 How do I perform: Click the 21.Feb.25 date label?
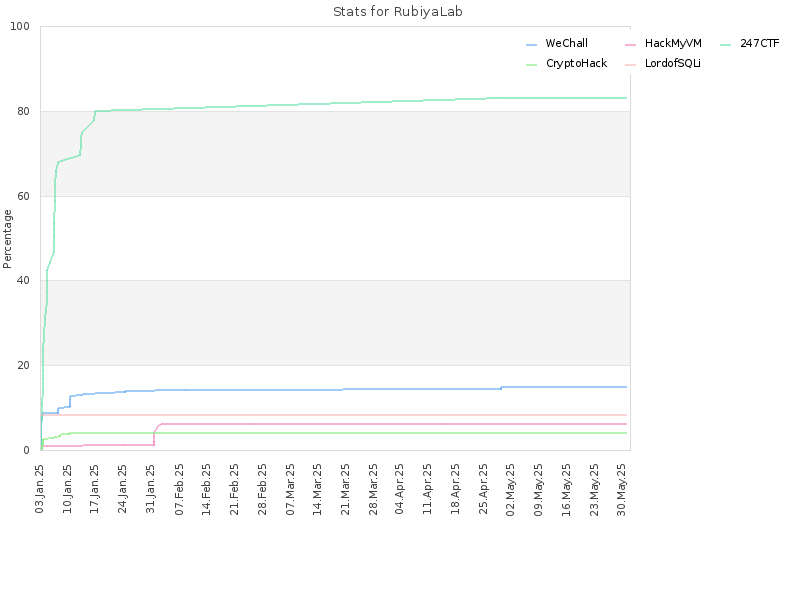[235, 489]
